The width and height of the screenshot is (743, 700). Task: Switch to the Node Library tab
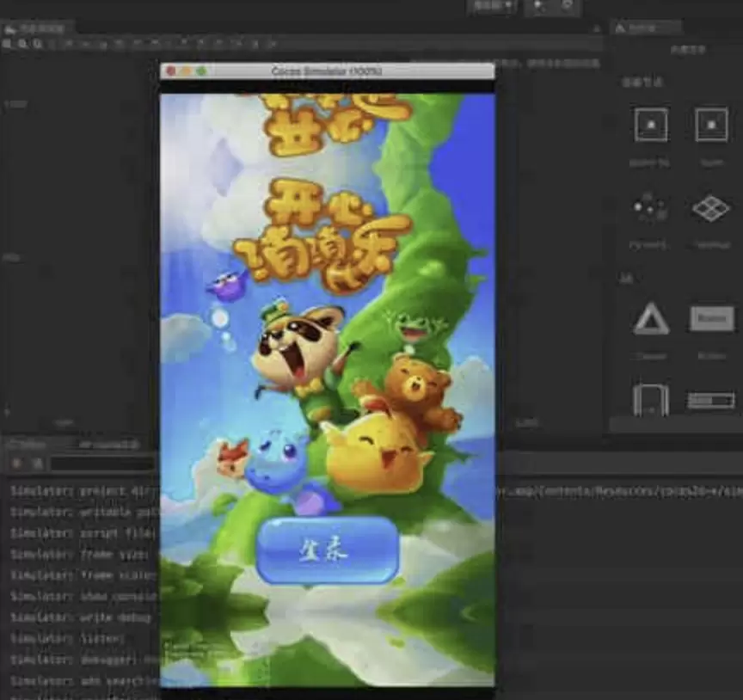[x=647, y=28]
